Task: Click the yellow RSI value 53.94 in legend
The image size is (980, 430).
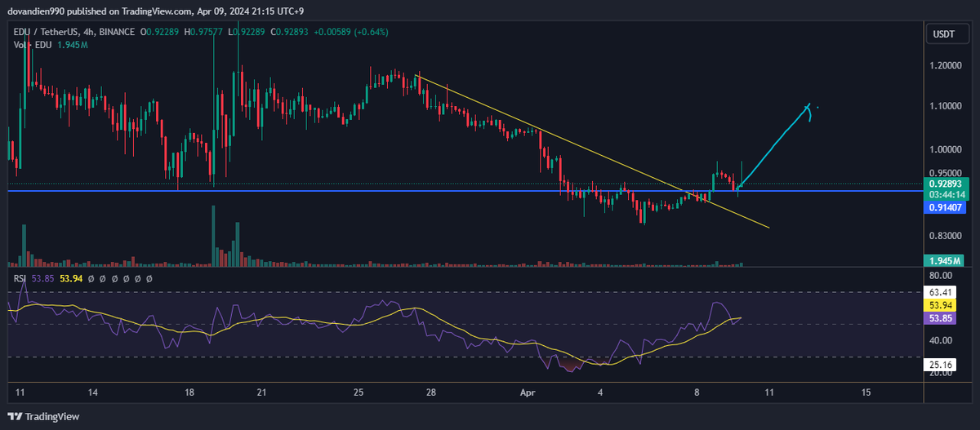Action: (71, 279)
